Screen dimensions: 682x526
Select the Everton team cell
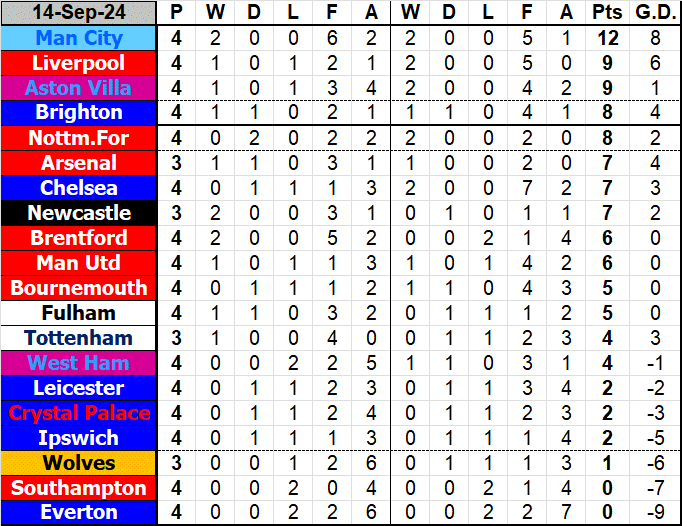[79, 512]
